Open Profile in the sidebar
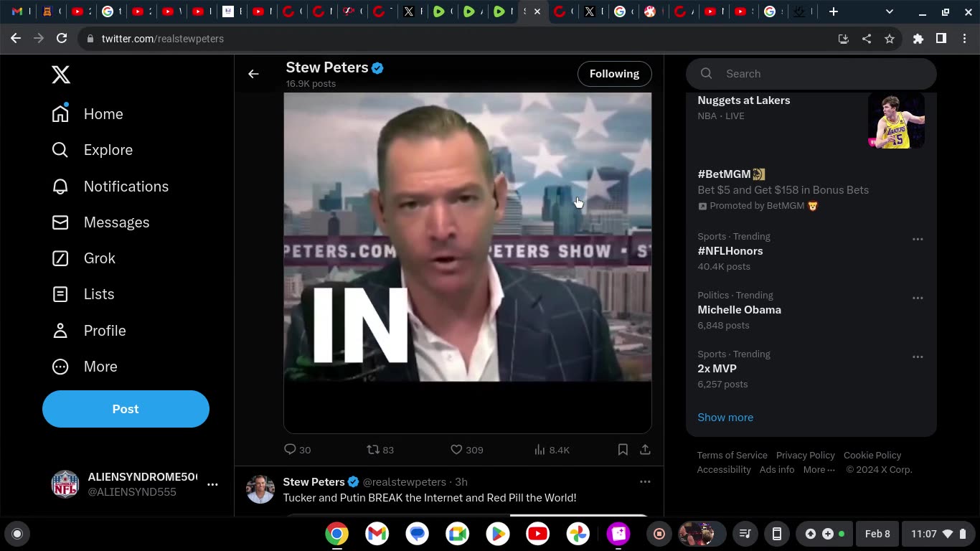The width and height of the screenshot is (980, 551). pyautogui.click(x=89, y=331)
